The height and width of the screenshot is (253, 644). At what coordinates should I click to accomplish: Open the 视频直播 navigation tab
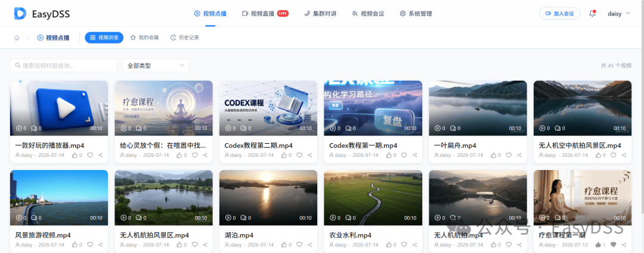click(x=265, y=14)
